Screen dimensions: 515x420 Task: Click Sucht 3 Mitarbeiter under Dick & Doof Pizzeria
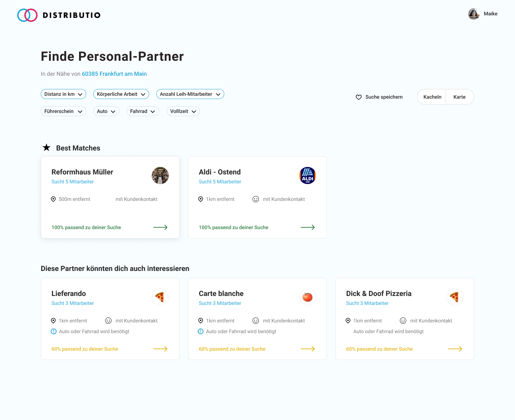click(367, 303)
